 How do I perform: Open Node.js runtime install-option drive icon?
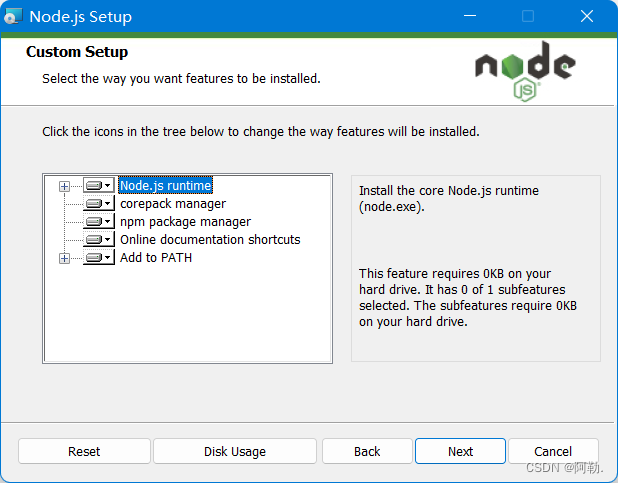(99, 185)
